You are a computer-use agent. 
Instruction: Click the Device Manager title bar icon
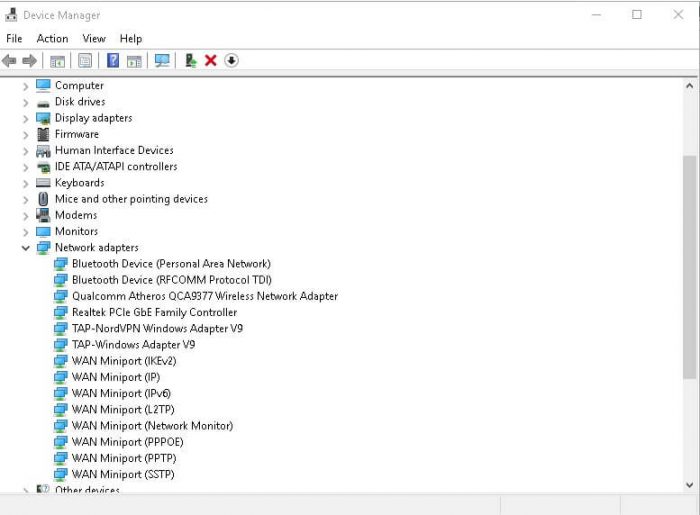pos(11,15)
